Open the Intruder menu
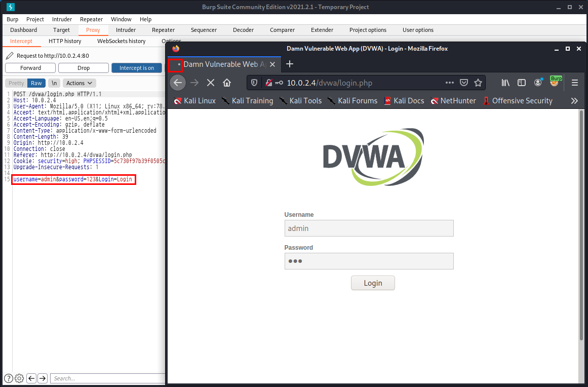588x387 pixels. [x=62, y=19]
